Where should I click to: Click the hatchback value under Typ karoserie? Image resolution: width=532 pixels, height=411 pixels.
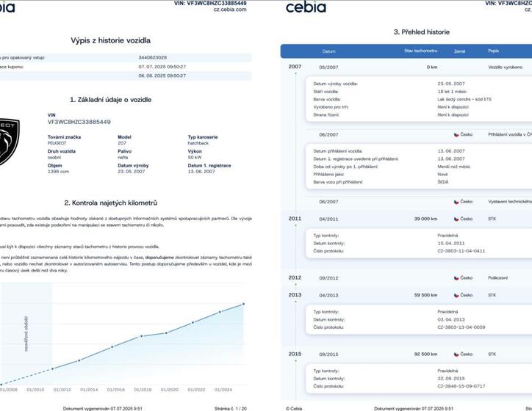pyautogui.click(x=198, y=143)
